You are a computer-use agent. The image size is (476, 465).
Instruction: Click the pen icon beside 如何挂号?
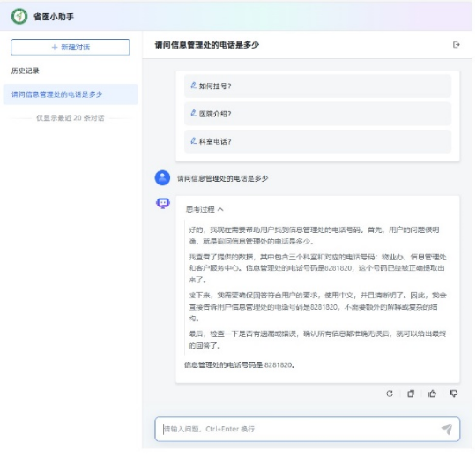[x=193, y=86]
